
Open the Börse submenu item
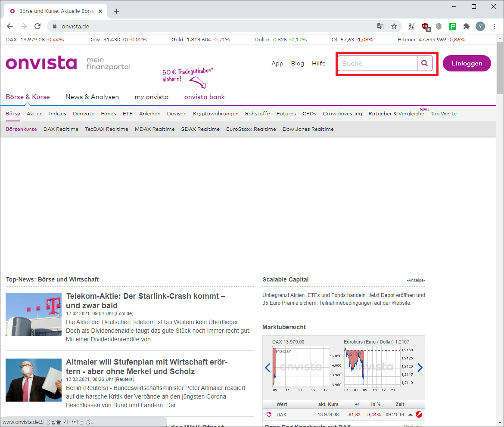click(x=13, y=113)
